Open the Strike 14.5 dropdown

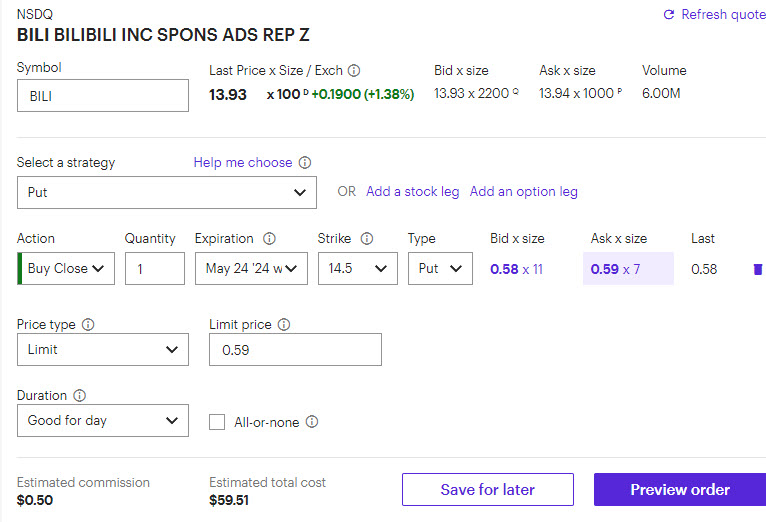click(357, 269)
